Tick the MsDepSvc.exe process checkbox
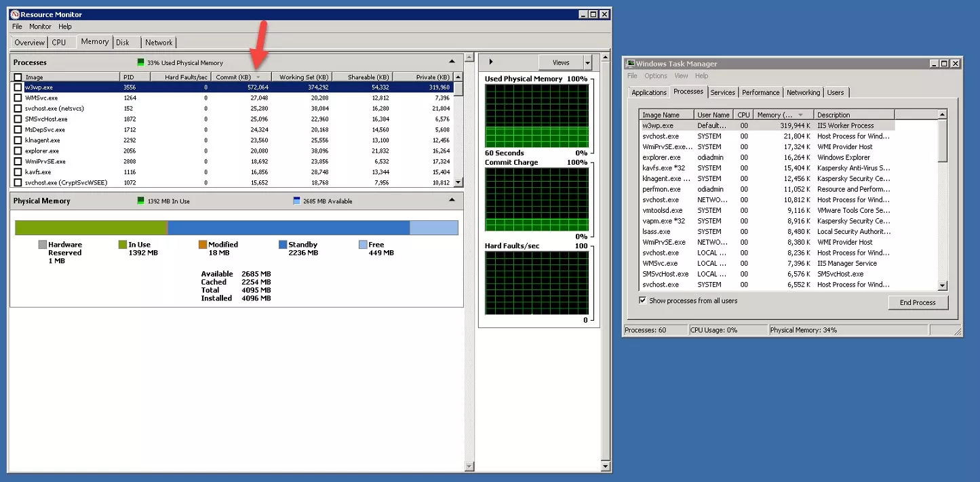 coord(18,129)
